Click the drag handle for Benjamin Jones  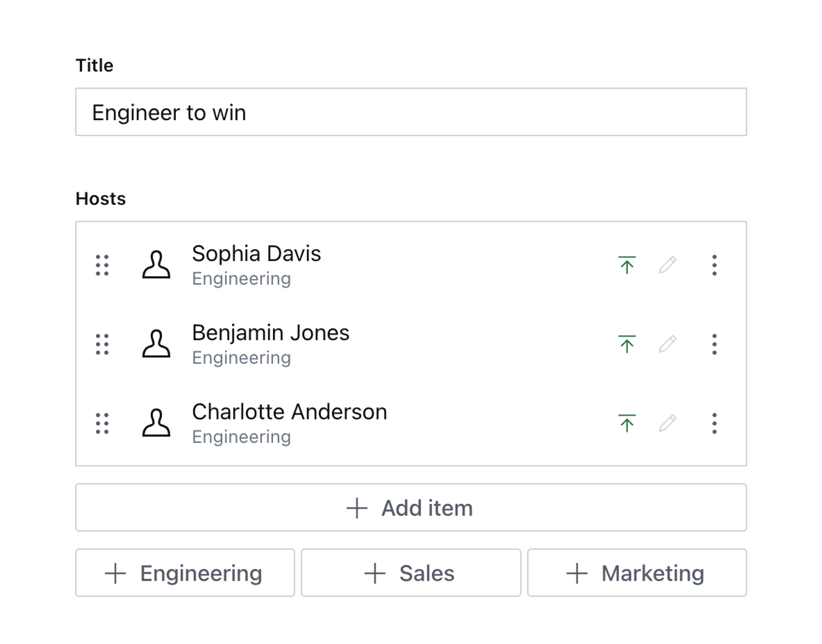point(102,344)
